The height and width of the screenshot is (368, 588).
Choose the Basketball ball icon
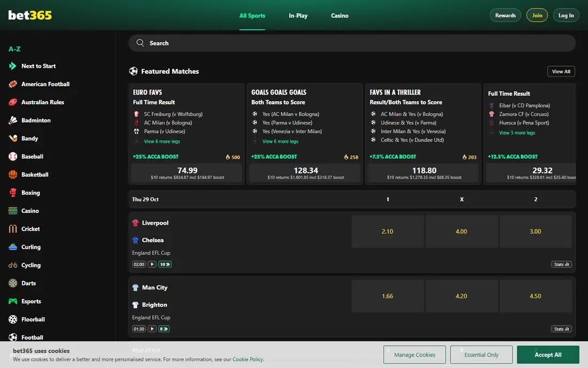point(13,174)
